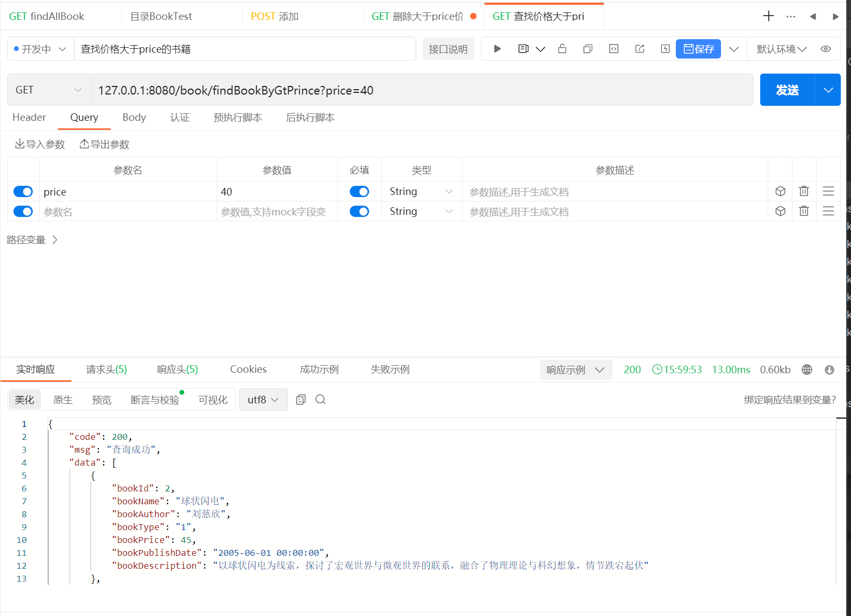Image resolution: width=851 pixels, height=616 pixels.
Task: Open the String type dropdown for price
Action: pos(422,191)
